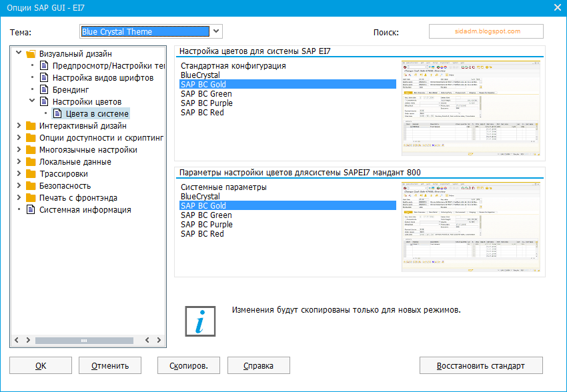567x392 pixels.
Task: Click the Настройка видов шрифтов document icon
Action: [x=44, y=78]
